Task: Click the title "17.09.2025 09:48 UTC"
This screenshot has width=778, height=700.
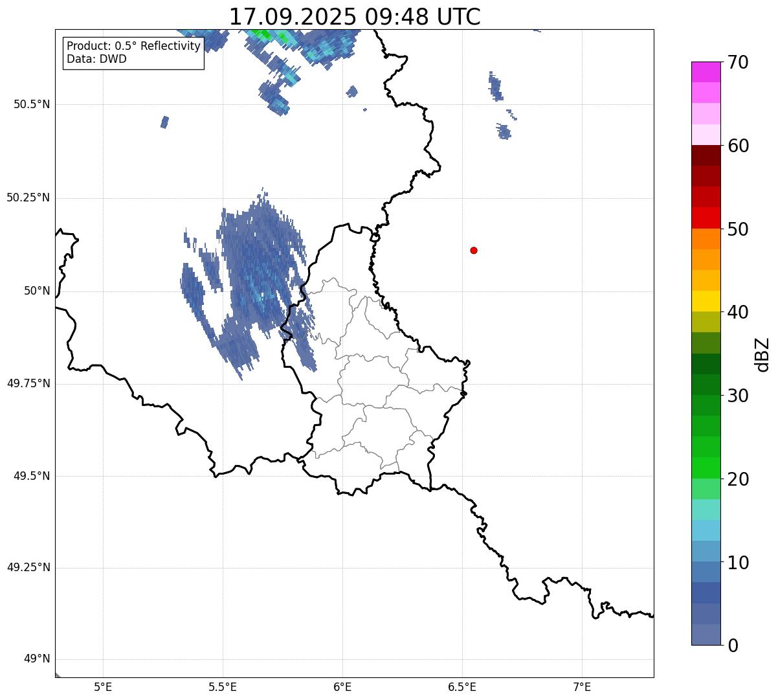Action: click(x=355, y=16)
